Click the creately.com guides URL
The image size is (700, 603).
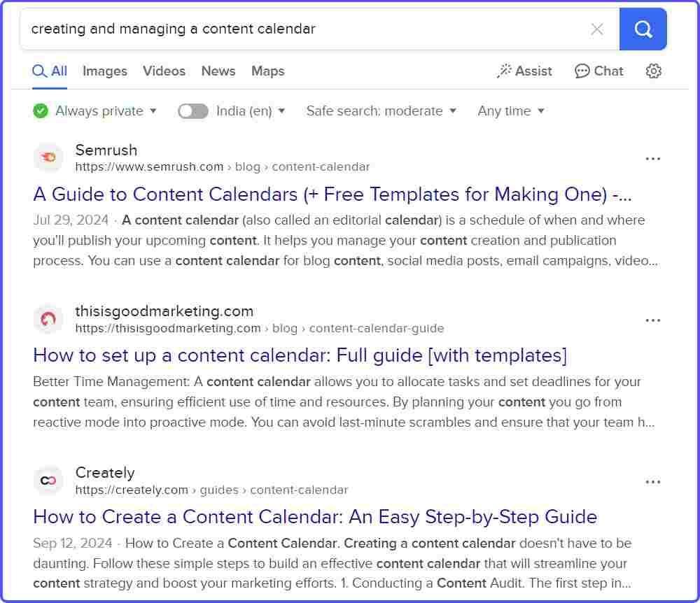211,490
